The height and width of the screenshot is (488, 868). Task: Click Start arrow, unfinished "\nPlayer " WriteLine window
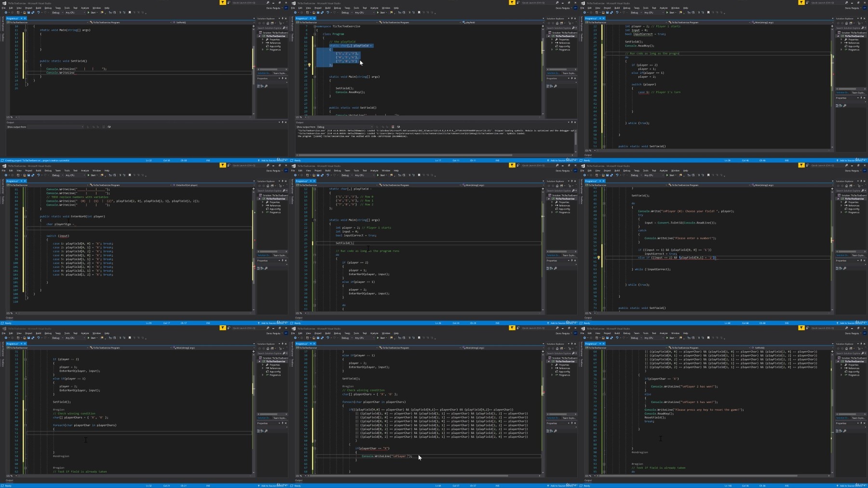pyautogui.click(x=378, y=338)
